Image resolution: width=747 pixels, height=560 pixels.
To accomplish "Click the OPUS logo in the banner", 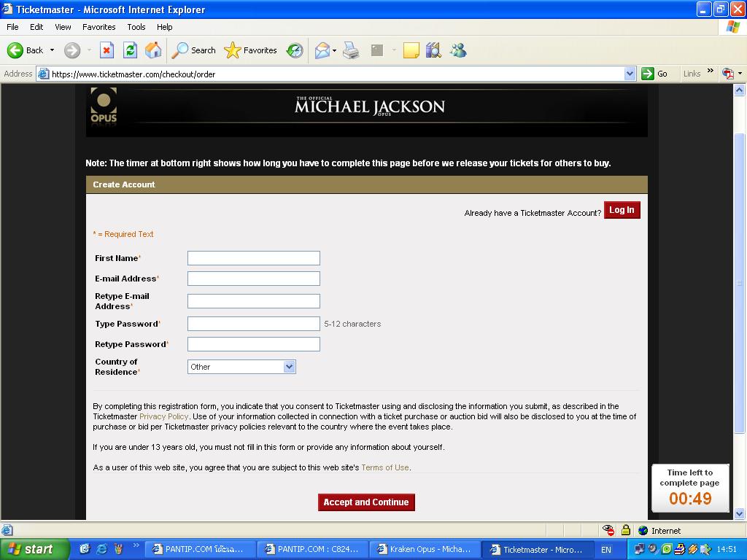I will (x=104, y=106).
